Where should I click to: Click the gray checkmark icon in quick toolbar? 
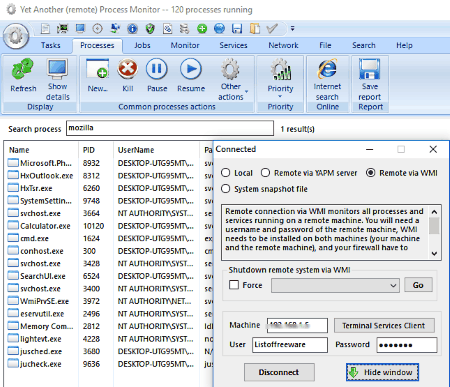pyautogui.click(x=272, y=29)
